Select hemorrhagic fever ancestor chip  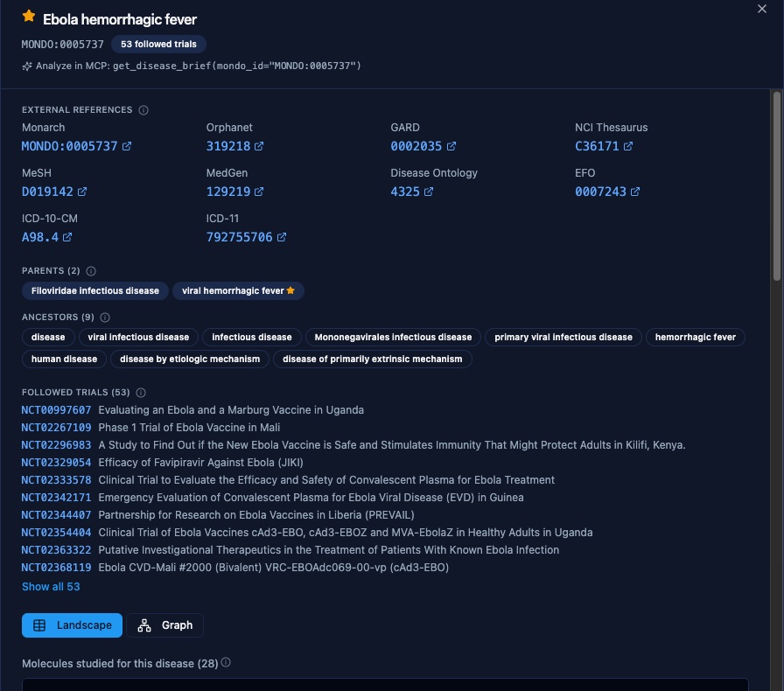[x=696, y=337]
